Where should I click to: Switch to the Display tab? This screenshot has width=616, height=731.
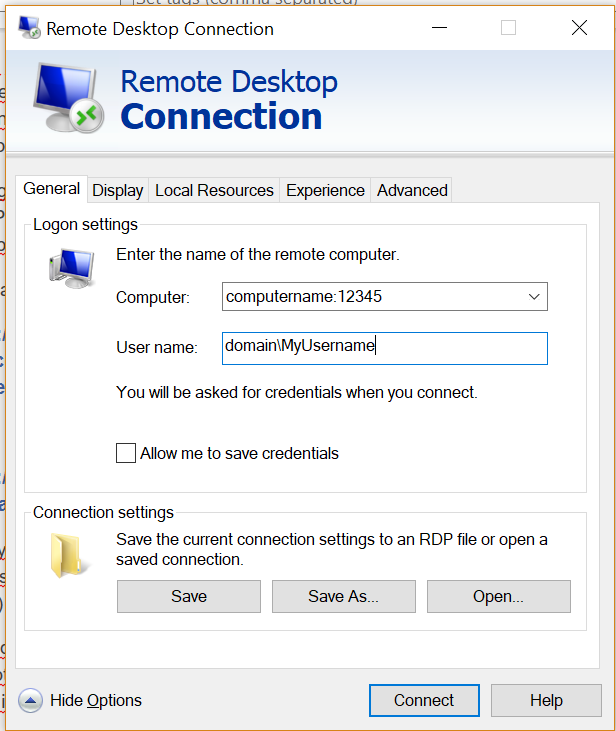(118, 190)
